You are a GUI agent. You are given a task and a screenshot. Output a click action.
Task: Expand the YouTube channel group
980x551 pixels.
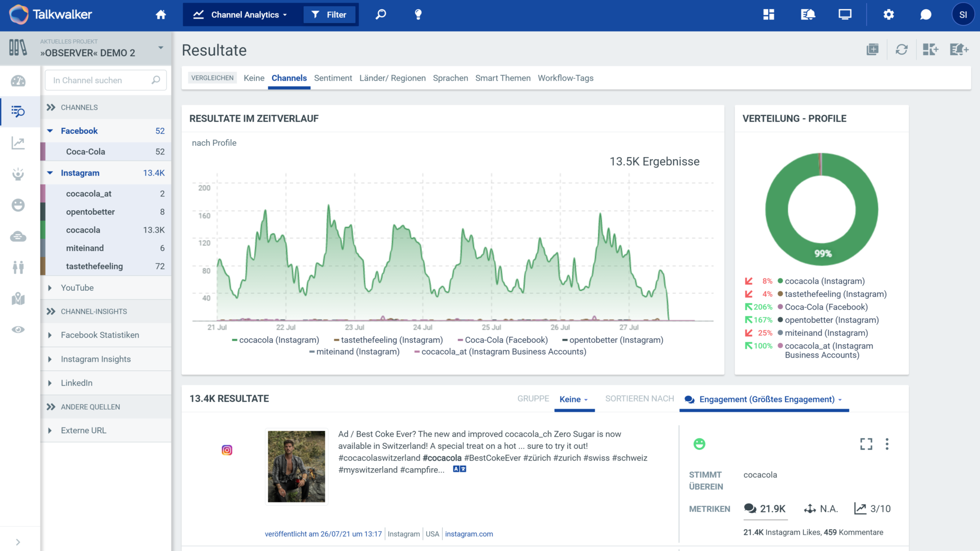pos(50,288)
